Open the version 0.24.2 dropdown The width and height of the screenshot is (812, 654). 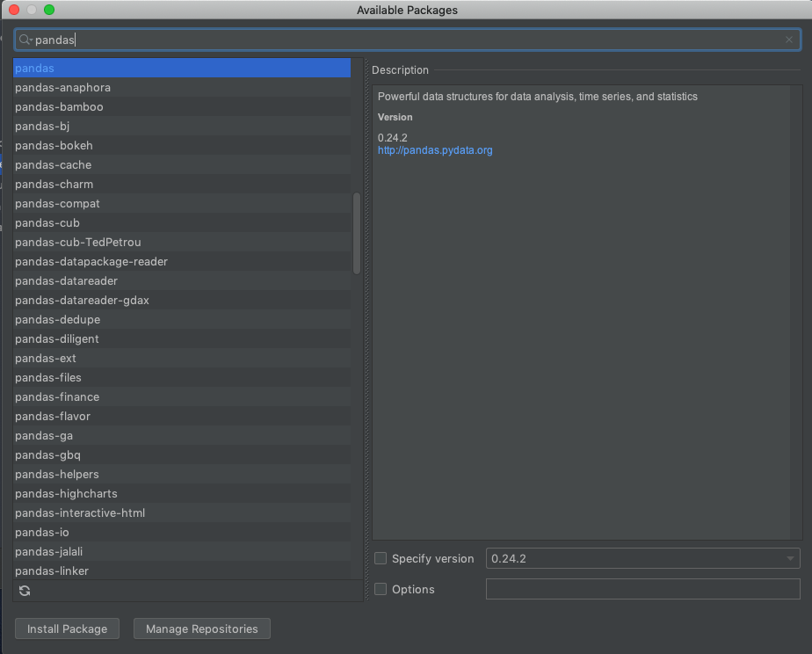[x=642, y=558]
